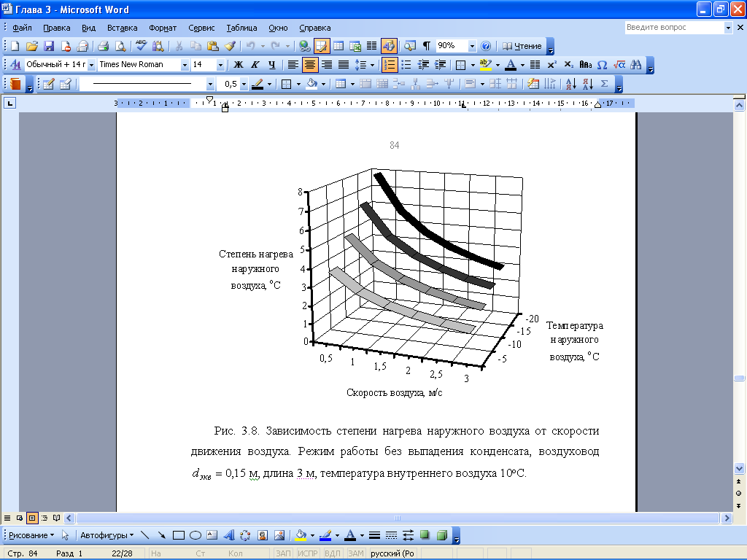Image resolution: width=747 pixels, height=560 pixels.
Task: Toggle numbered list formatting
Action: pos(390,65)
